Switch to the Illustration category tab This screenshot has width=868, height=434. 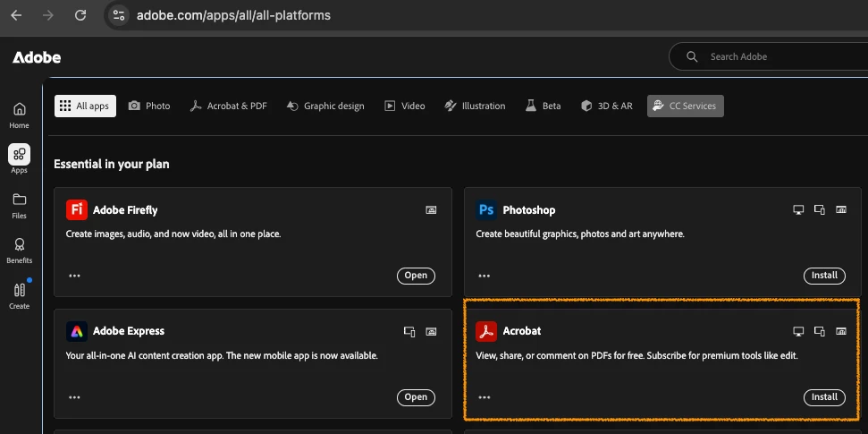[x=475, y=106]
